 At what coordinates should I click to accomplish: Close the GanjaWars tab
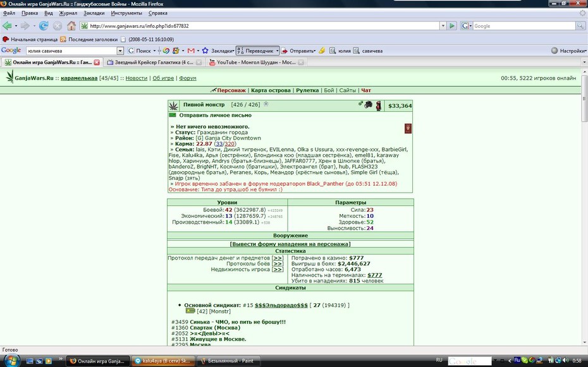click(97, 62)
